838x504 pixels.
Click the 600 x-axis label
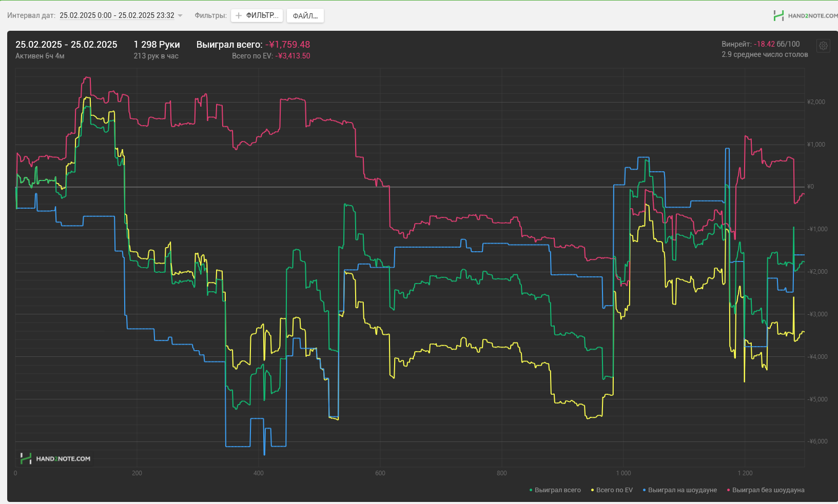380,473
